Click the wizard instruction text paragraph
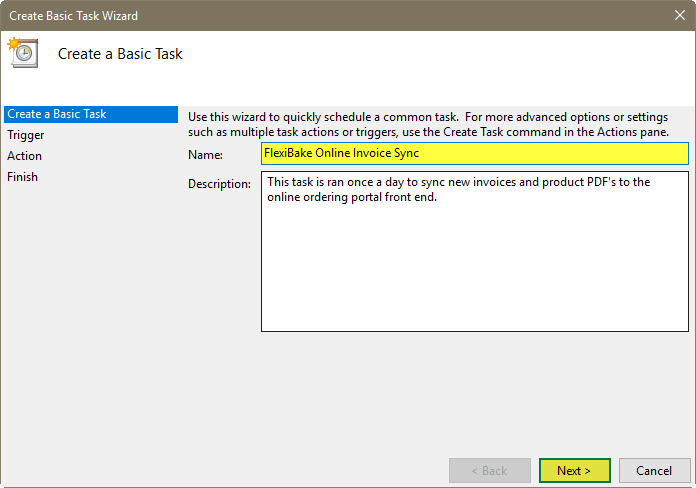696x488 pixels. 428,124
